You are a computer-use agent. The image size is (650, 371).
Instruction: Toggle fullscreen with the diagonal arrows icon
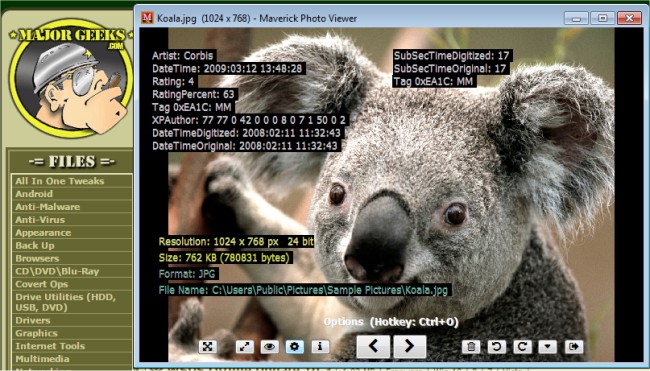tap(245, 347)
